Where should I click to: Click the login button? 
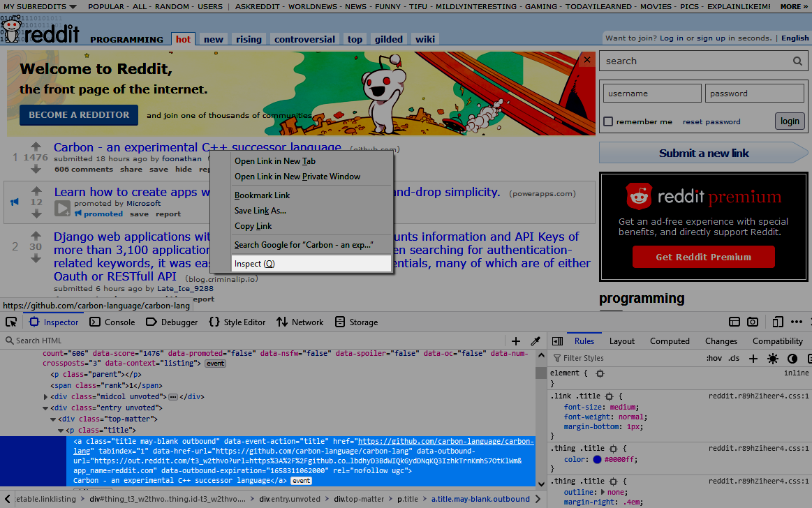click(790, 121)
